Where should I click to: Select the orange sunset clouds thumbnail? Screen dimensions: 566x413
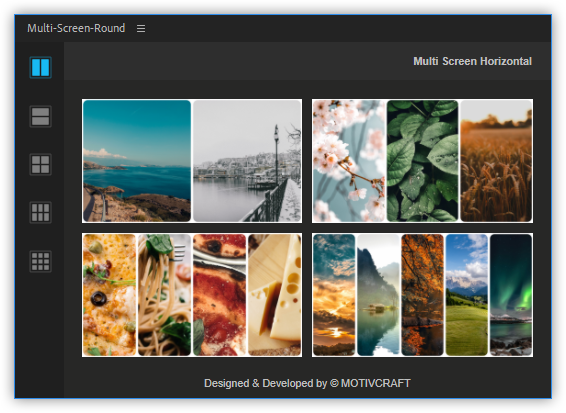pos(334,295)
